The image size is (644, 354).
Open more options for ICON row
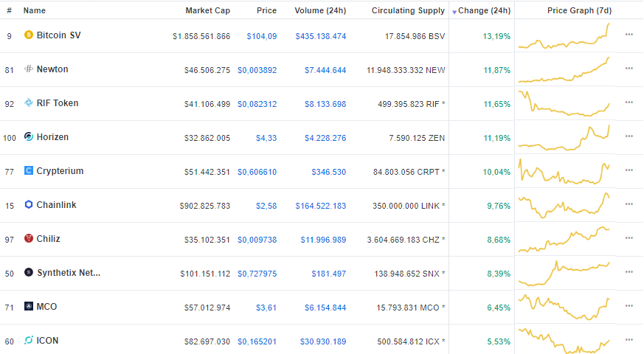pyautogui.click(x=629, y=340)
